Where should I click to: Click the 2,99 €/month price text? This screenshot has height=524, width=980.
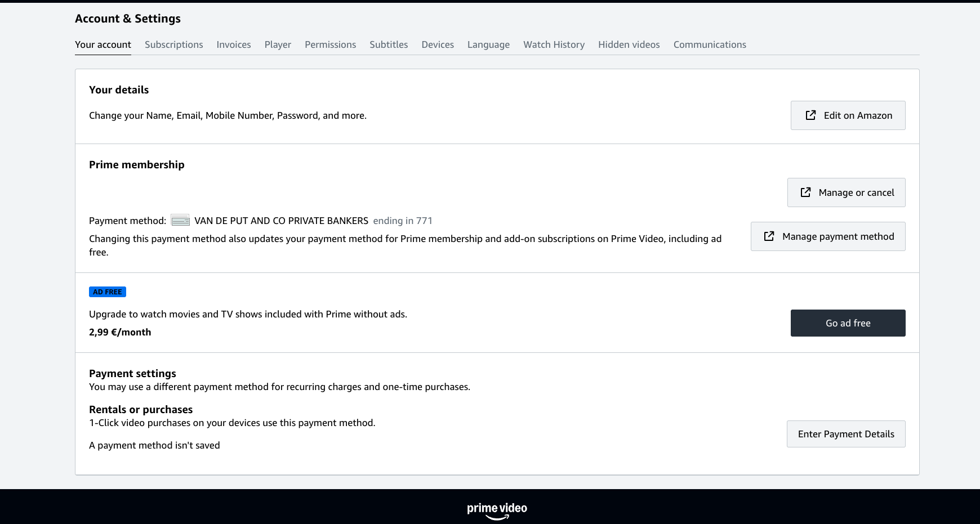[120, 332]
